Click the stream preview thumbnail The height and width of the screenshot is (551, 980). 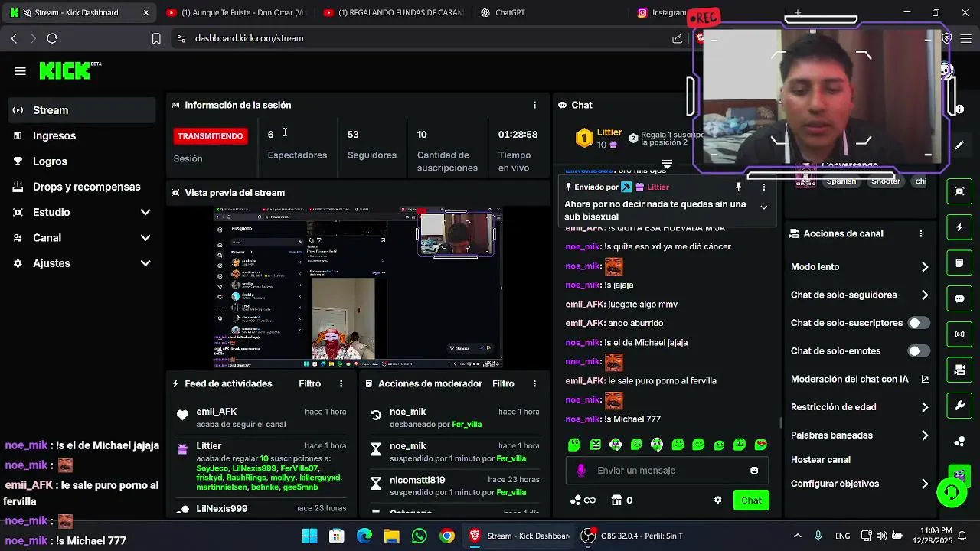pyautogui.click(x=358, y=287)
